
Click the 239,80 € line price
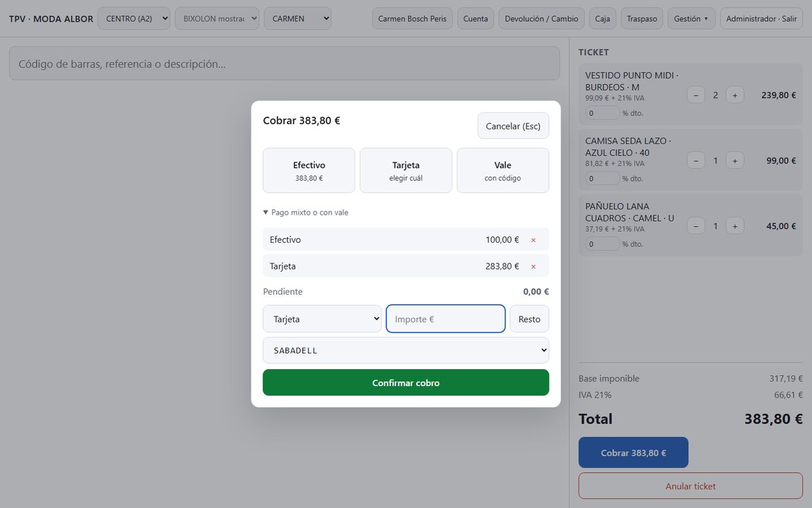779,96
